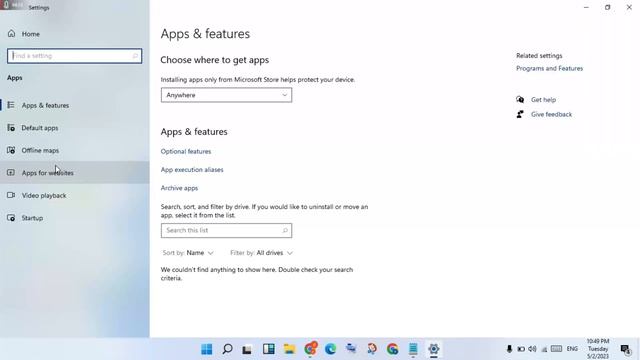Click the Give feedback person icon

pos(520,114)
